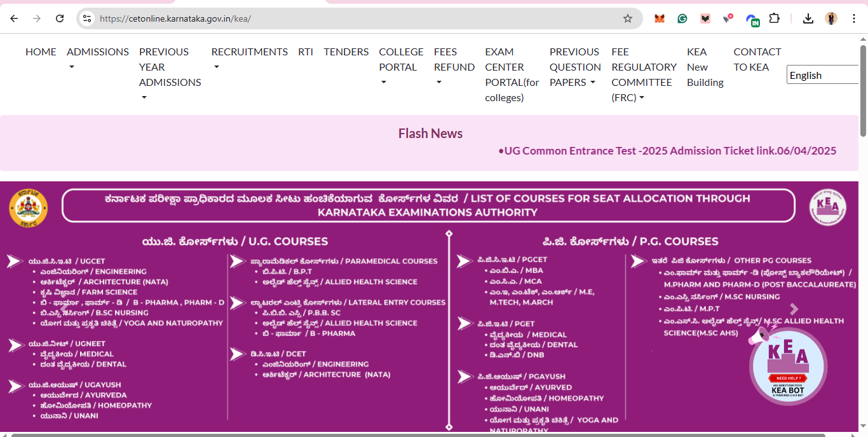Click the UGAYUSH heading
This screenshot has width=868, height=437.
[74, 385]
